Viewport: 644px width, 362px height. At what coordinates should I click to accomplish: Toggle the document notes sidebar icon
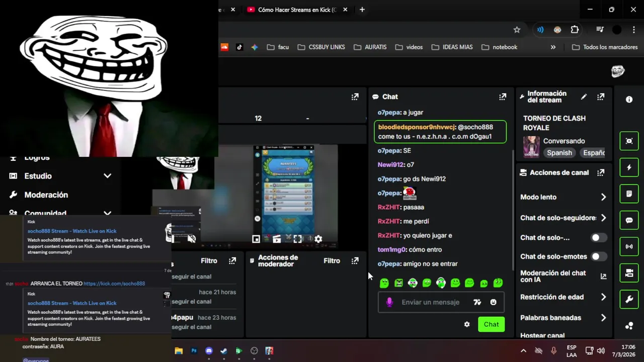click(629, 194)
